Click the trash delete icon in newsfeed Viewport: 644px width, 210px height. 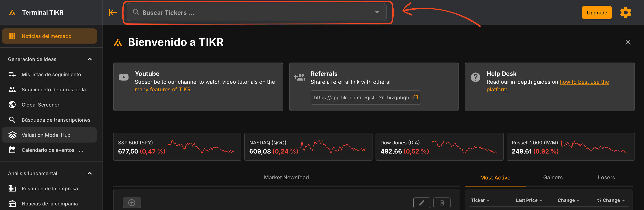[441, 202]
